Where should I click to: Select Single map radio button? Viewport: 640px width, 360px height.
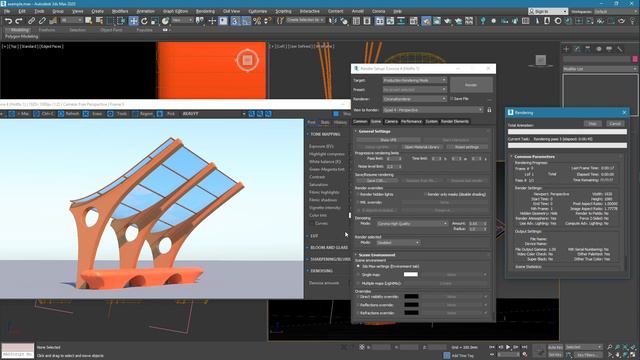coord(358,275)
